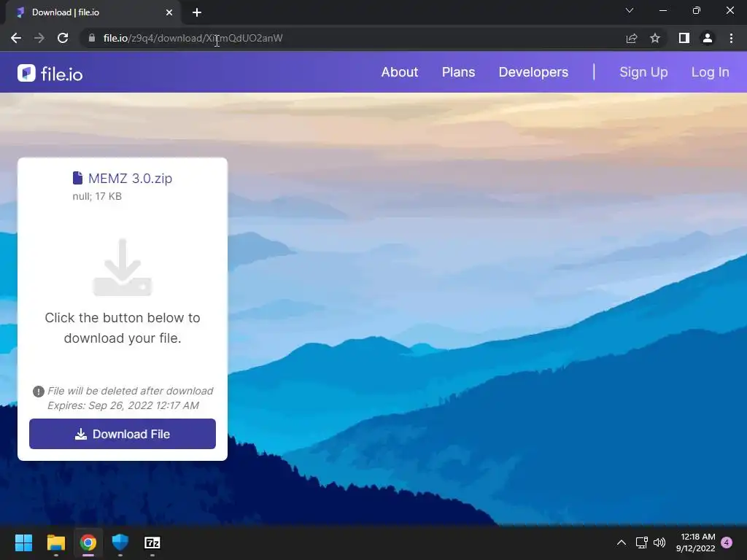
Task: Open the Chrome profile menu
Action: click(708, 38)
